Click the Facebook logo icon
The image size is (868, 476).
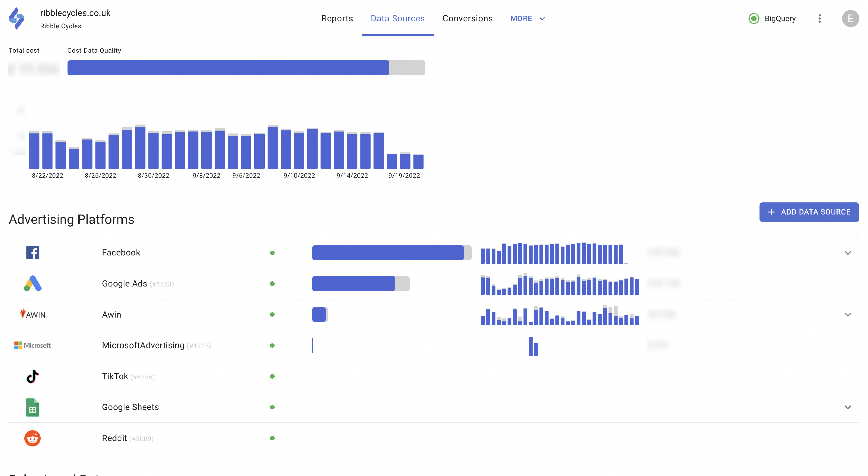pyautogui.click(x=33, y=253)
